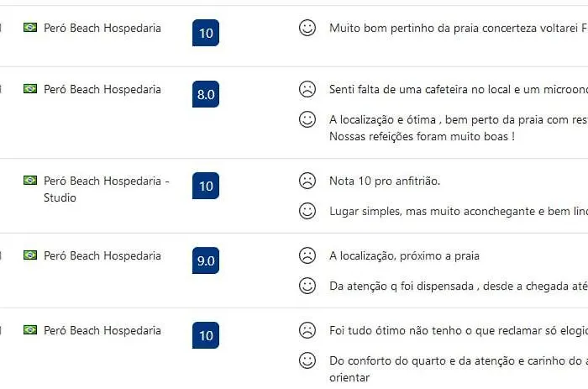Image resolution: width=588 pixels, height=389 pixels.
Task: Click the Brazil flag in the first review row
Action: [30, 28]
